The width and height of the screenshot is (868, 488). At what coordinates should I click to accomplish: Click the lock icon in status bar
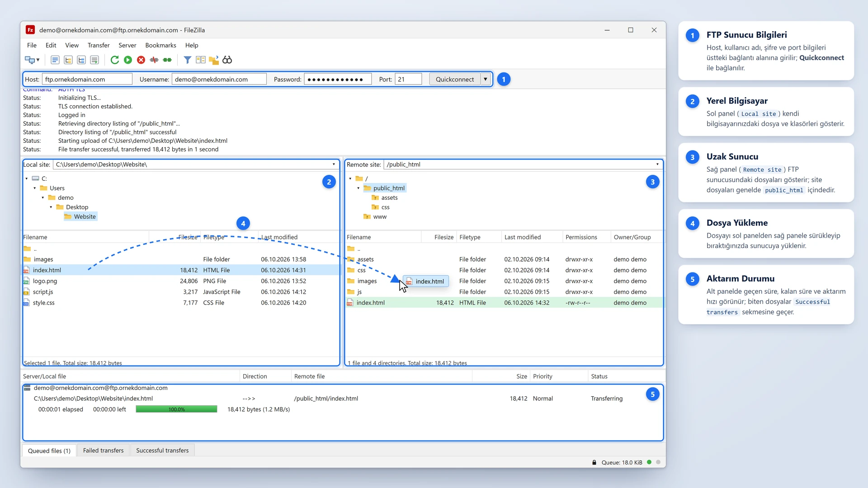pyautogui.click(x=594, y=462)
